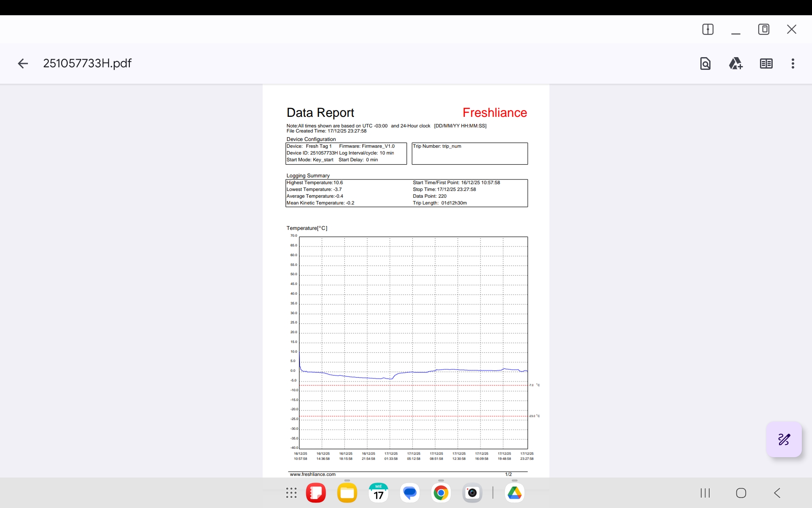Open the find-in-document search icon
Image resolution: width=812 pixels, height=508 pixels.
tap(705, 63)
